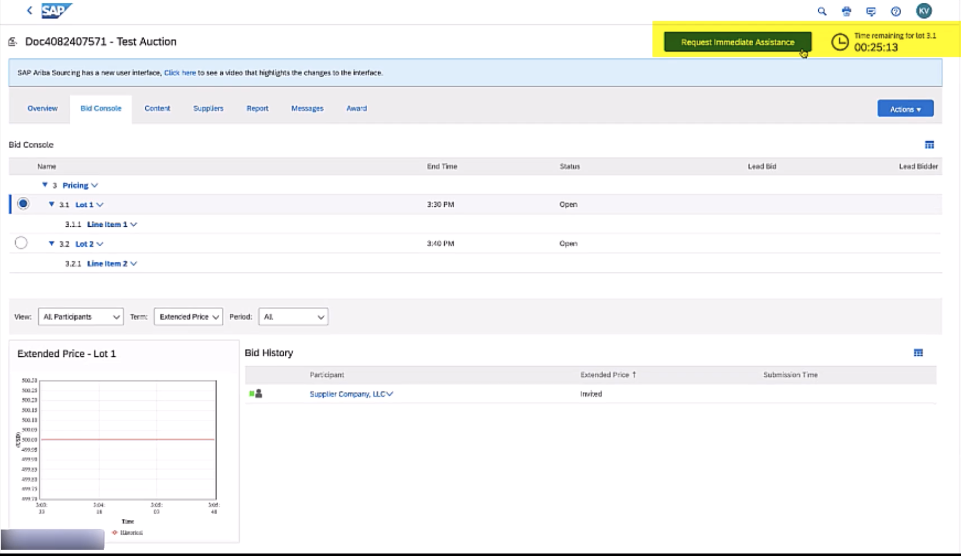961x556 pixels.
Task: Open Bid History table options icon
Action: point(918,353)
